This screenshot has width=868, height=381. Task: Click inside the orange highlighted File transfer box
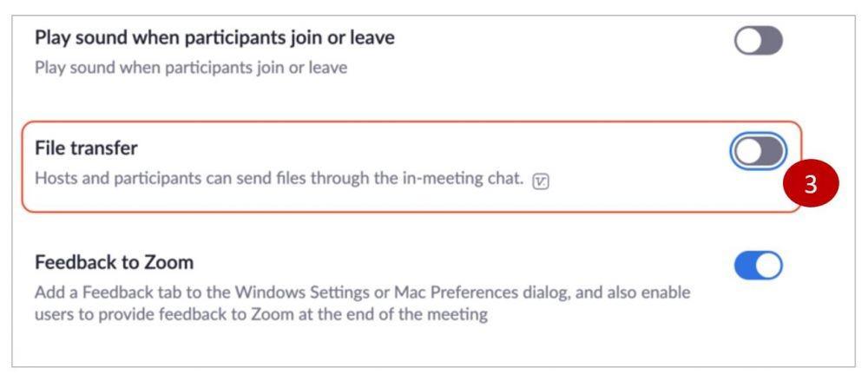click(x=411, y=166)
